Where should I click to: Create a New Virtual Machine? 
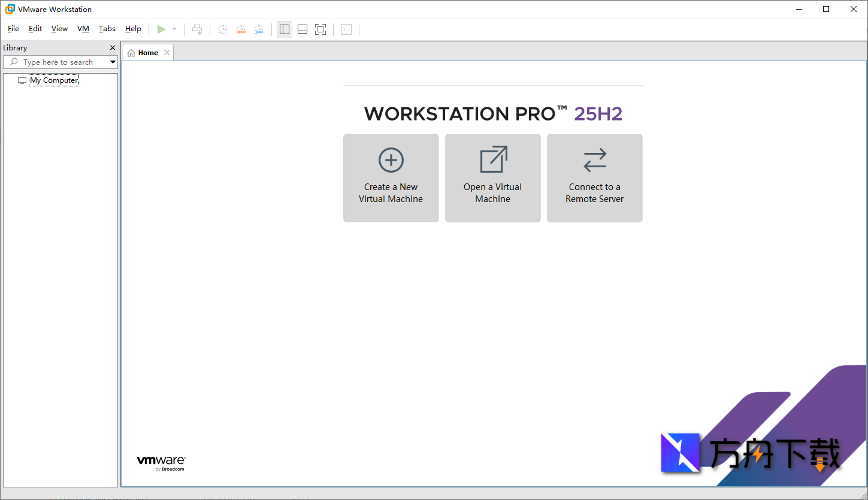pos(391,177)
